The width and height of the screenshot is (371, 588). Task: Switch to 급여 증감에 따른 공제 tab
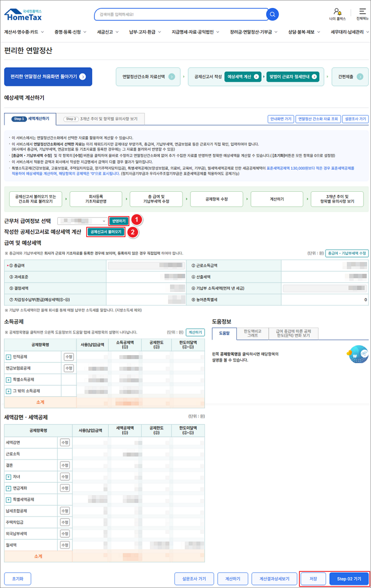[x=294, y=334]
